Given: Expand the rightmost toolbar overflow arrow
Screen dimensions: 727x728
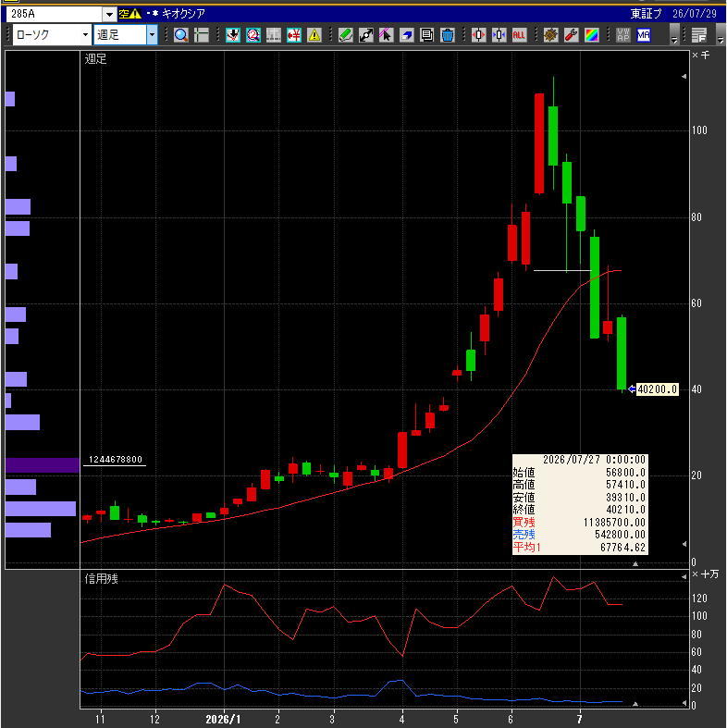Looking at the screenshot, I should point(721,35).
